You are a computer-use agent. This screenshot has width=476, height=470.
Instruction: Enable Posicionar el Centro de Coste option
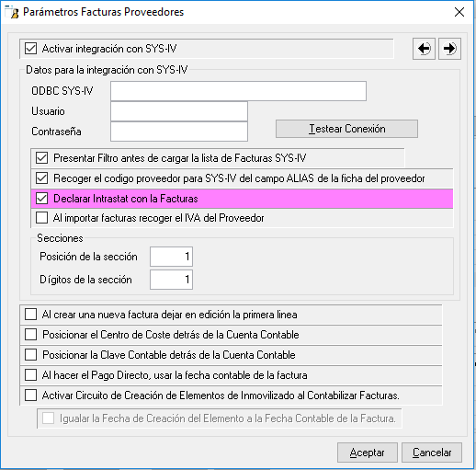coord(31,335)
